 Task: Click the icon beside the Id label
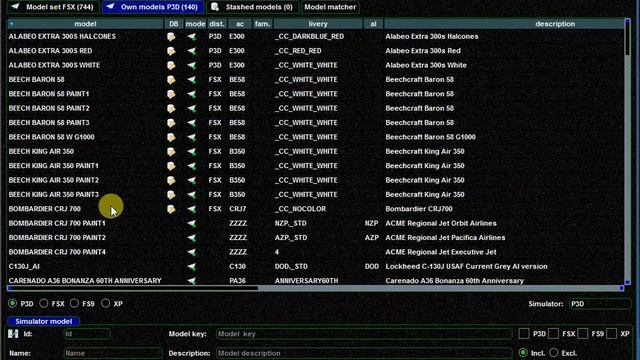13,334
